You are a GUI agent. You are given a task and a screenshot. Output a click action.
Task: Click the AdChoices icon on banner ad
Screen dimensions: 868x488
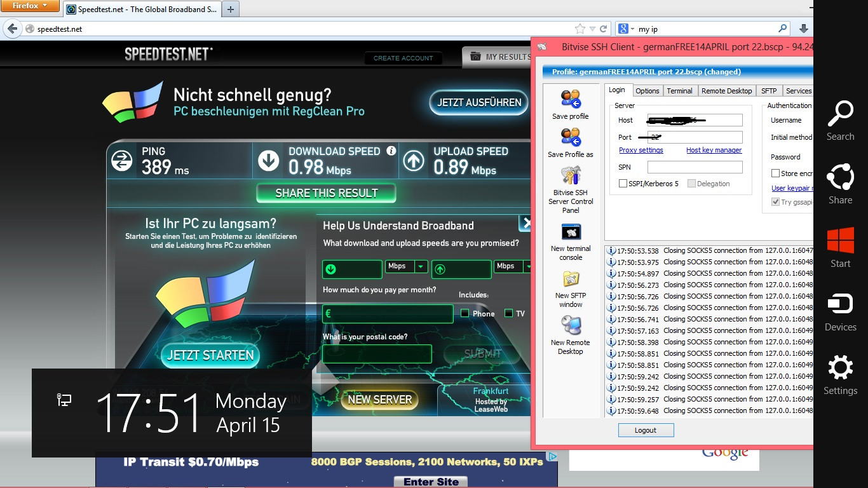pyautogui.click(x=552, y=457)
